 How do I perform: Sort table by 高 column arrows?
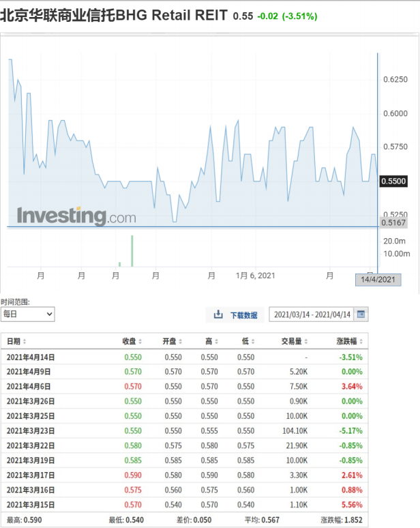point(216,342)
